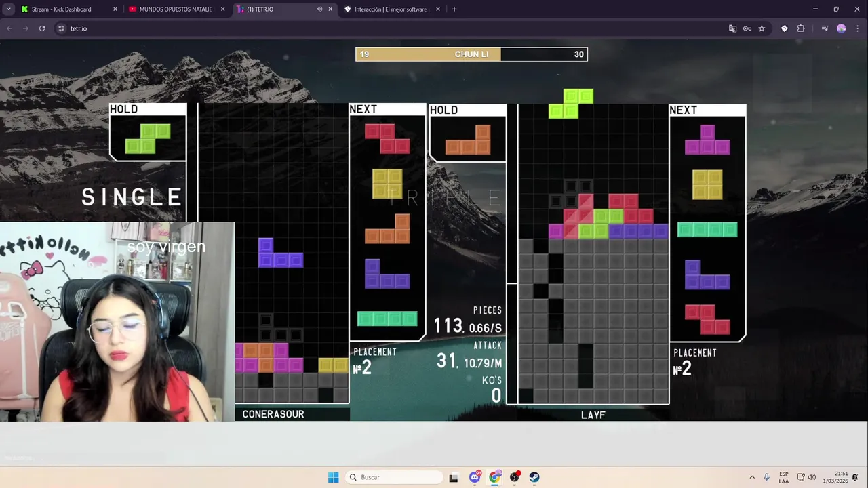Select the (1) TETR.IO browser tab
This screenshot has height=488, width=868.
point(274,9)
